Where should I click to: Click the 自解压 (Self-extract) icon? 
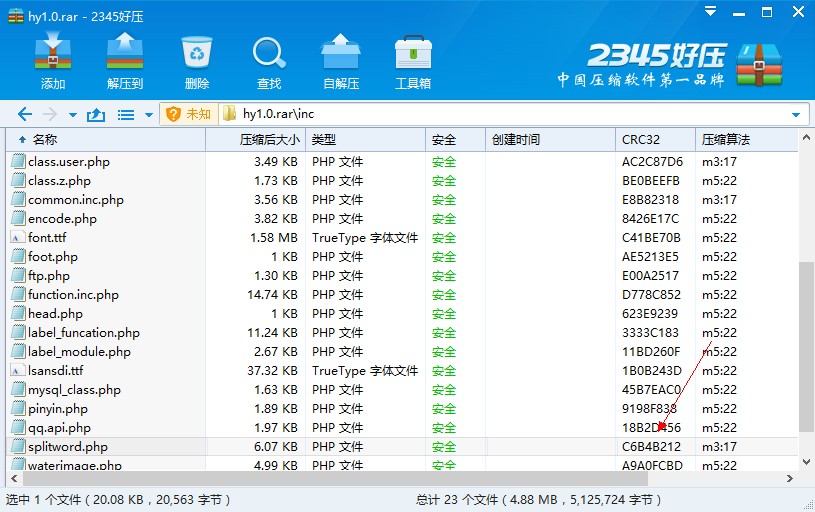pos(341,51)
